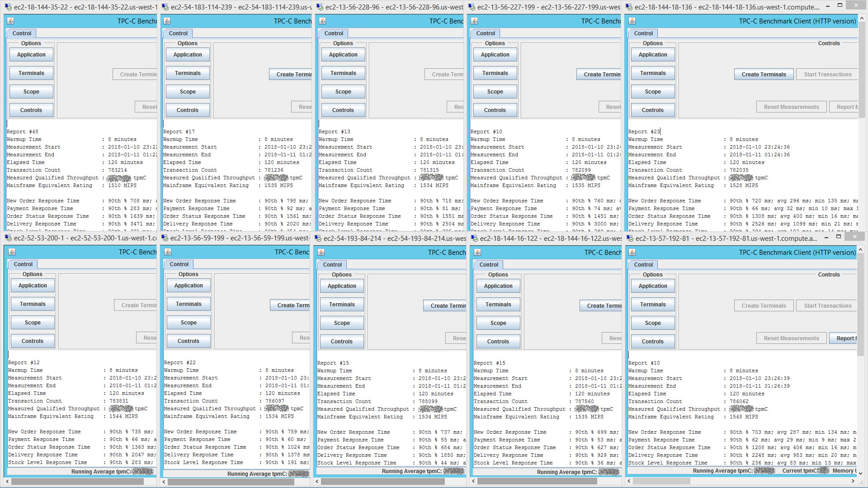Select Terminals option in ec2-54-183-114-239 window
Screen dimensions: 868x488
188,73
